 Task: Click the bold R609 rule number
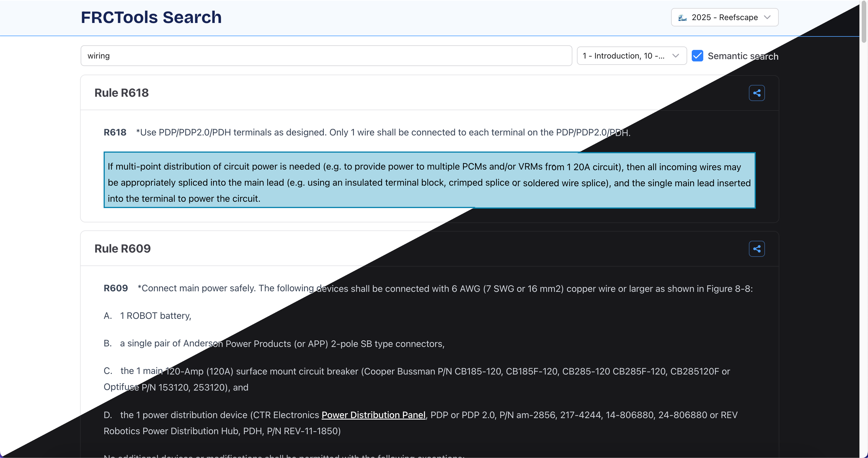pos(116,288)
